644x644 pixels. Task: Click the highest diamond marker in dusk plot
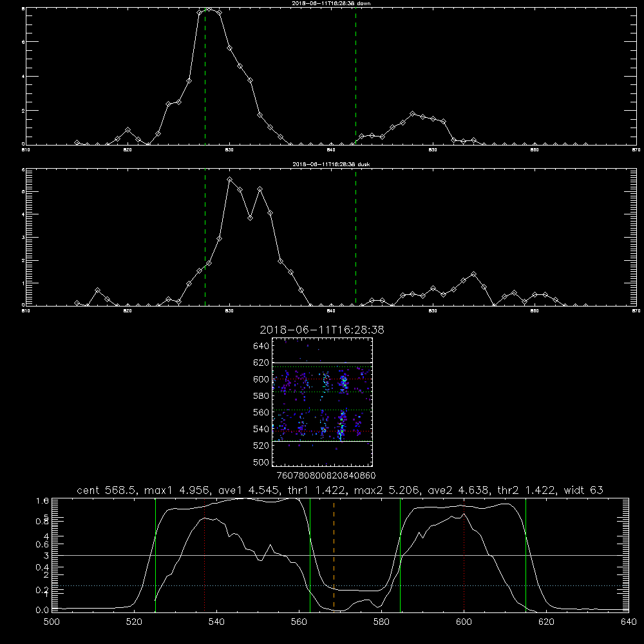[230, 180]
